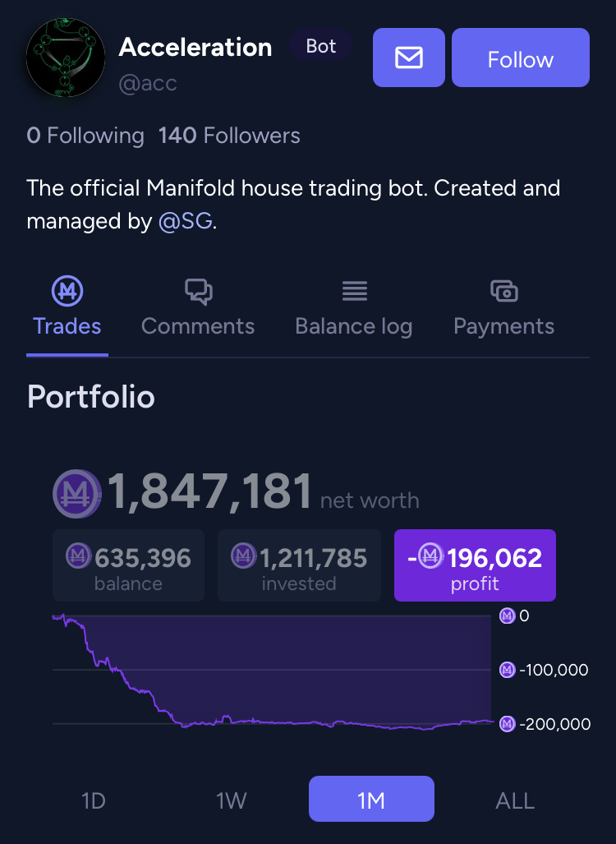This screenshot has height=844, width=616.
Task: Select the 1W time range
Action: (x=232, y=800)
